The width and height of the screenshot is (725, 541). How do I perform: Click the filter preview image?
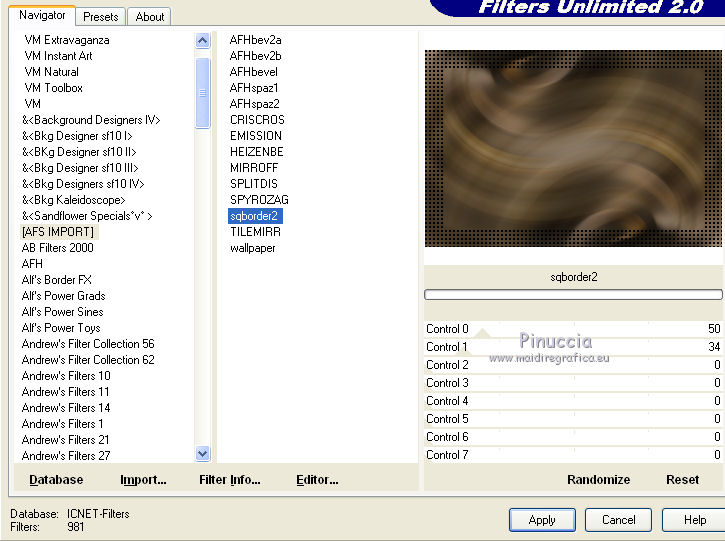tap(573, 148)
